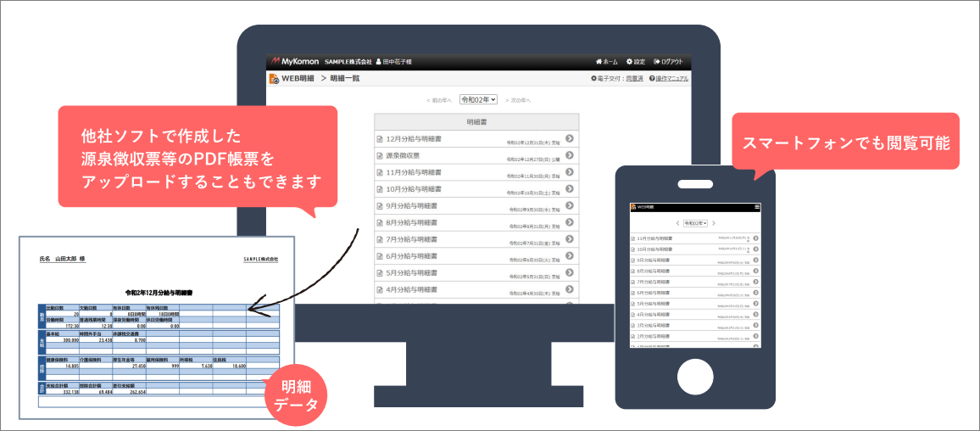Click the ログアウト logout icon
This screenshot has height=431, width=980.
[658, 62]
